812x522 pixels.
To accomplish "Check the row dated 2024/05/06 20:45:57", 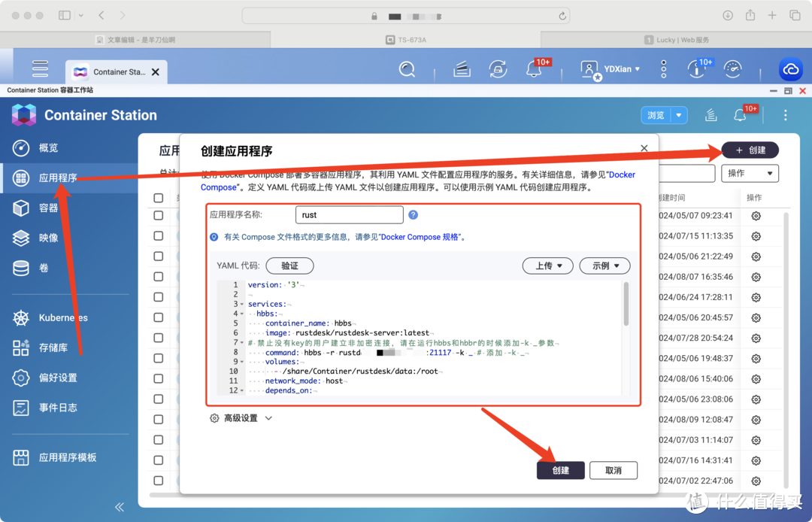I will 159,317.
